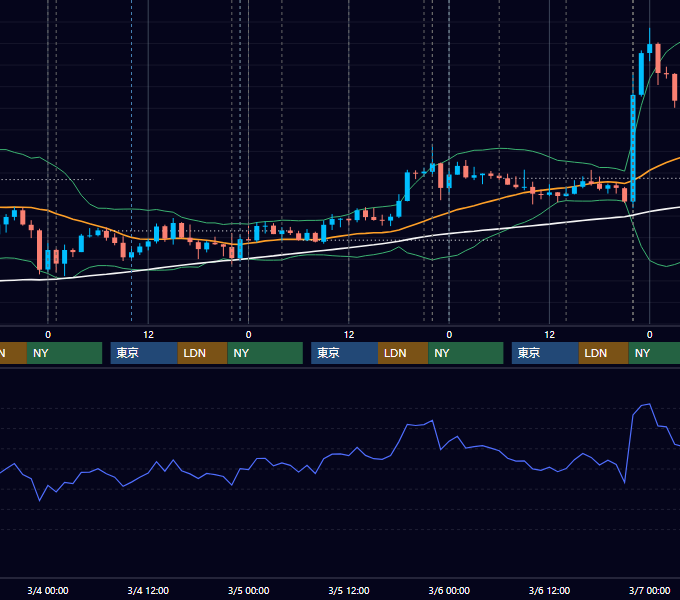Image resolution: width=680 pixels, height=600 pixels.
Task: Click the '3/5 12:00' time axis label
Action: tap(349, 590)
